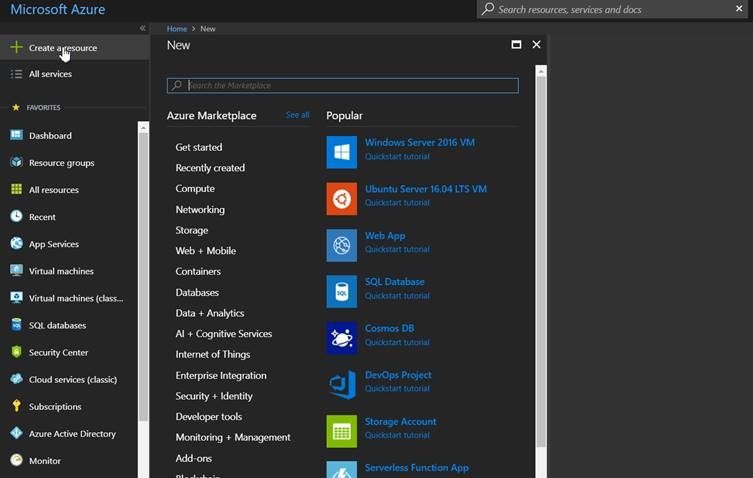Select Containers category
This screenshot has height=478, width=753.
[198, 271]
